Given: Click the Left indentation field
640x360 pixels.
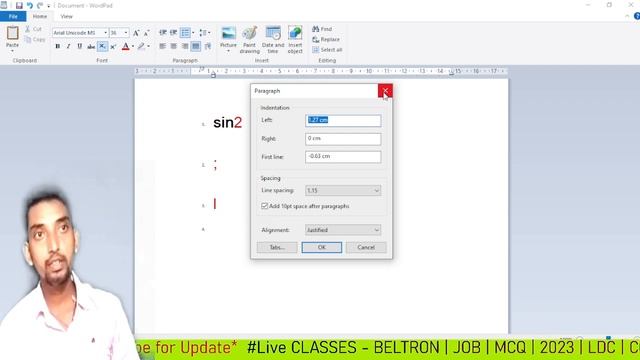Looking at the screenshot, I should [x=343, y=120].
